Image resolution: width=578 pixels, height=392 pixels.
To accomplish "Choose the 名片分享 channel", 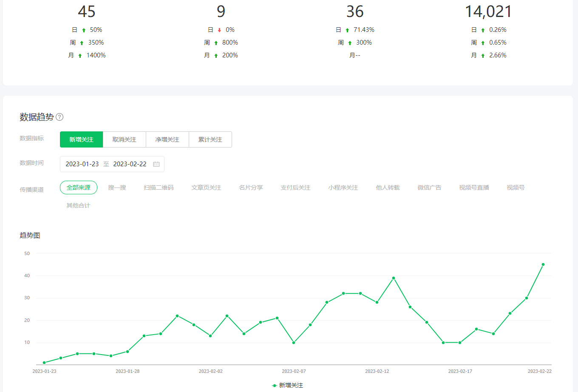I will click(251, 187).
